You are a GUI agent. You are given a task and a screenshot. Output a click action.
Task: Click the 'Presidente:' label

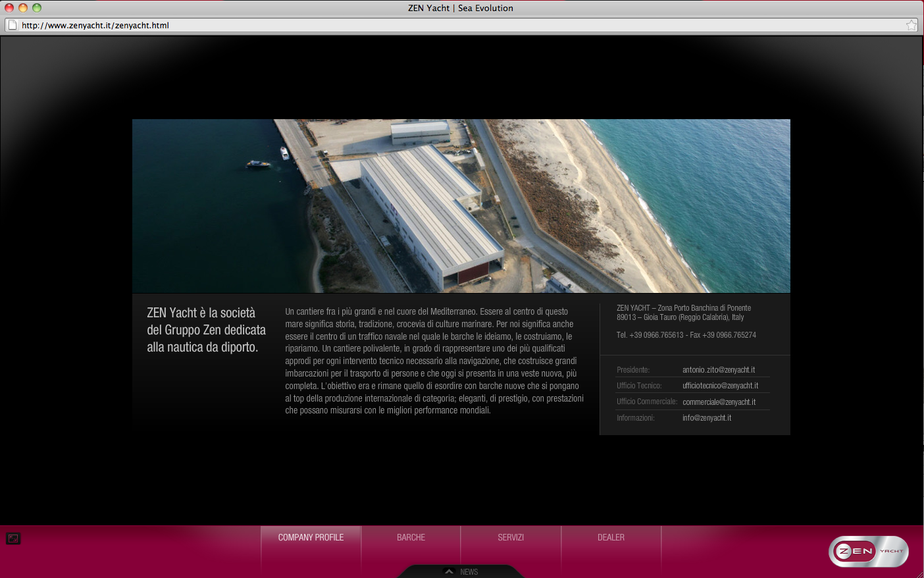click(x=633, y=370)
